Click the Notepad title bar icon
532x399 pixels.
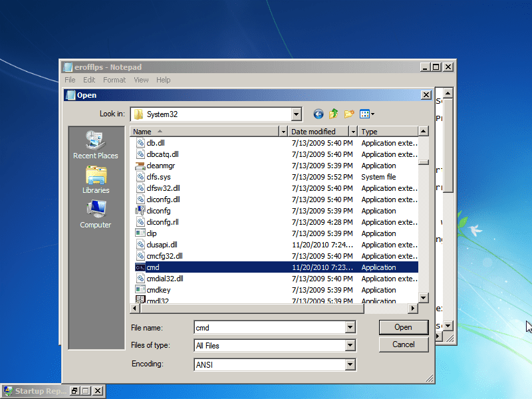pyautogui.click(x=68, y=67)
